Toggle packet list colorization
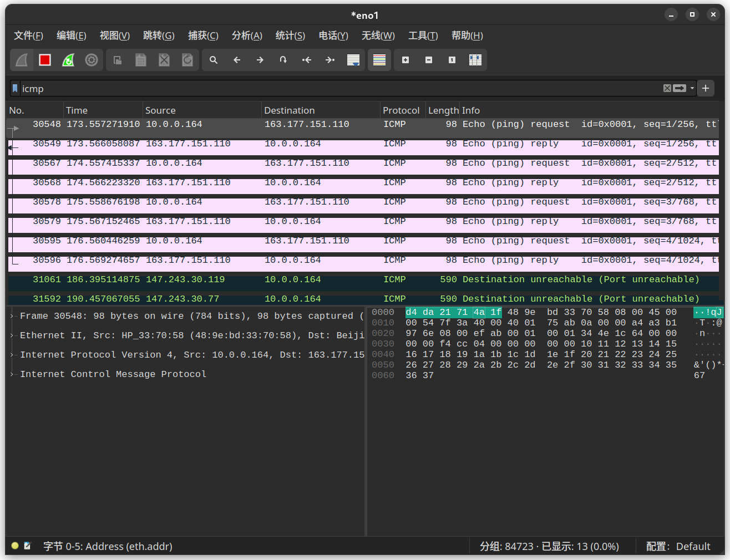730x560 pixels. pyautogui.click(x=379, y=60)
